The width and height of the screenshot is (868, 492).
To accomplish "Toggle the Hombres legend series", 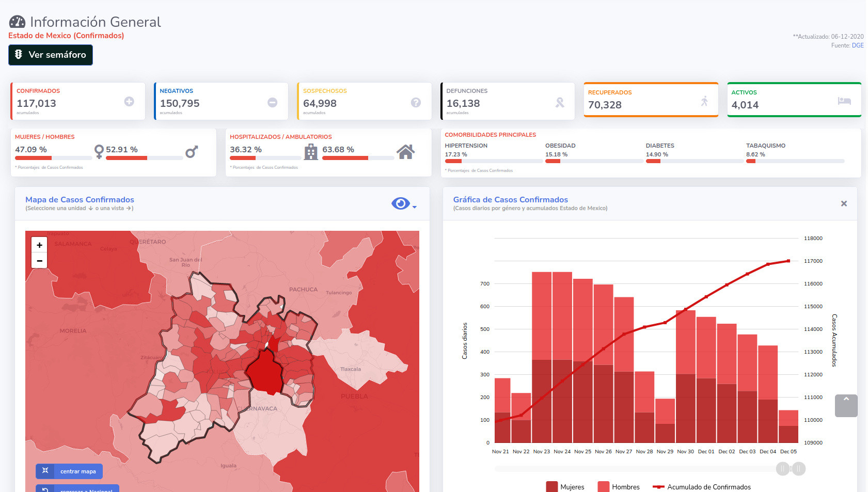I will 619,487.
